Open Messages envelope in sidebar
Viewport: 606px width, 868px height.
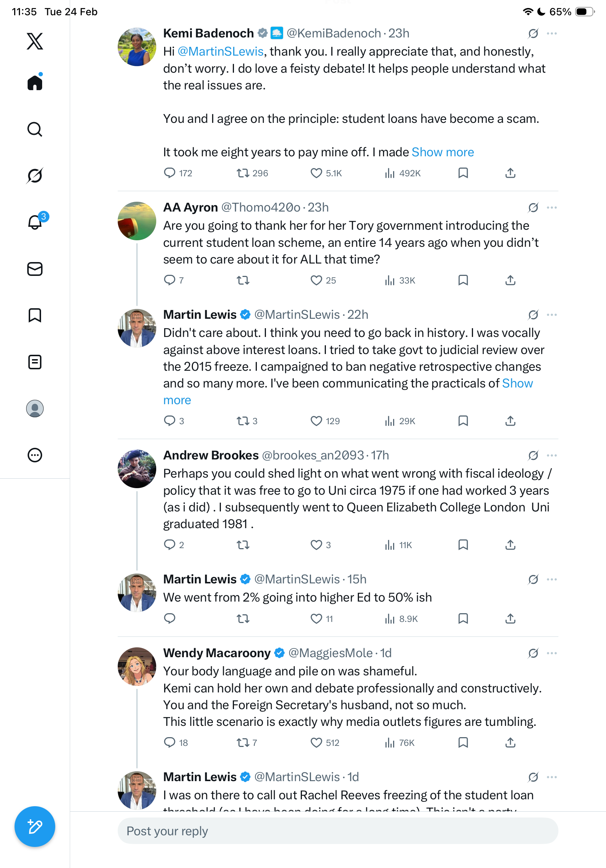[35, 269]
